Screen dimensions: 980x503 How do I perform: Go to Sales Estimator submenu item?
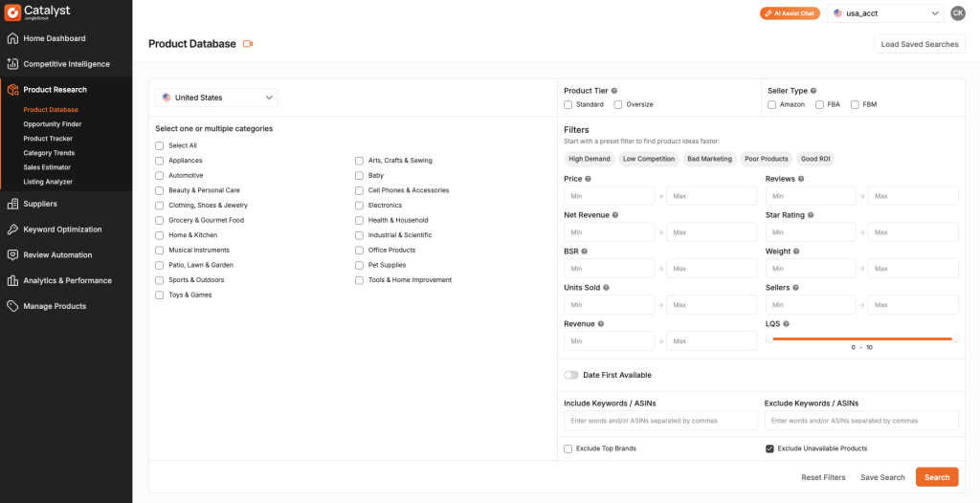point(49,167)
